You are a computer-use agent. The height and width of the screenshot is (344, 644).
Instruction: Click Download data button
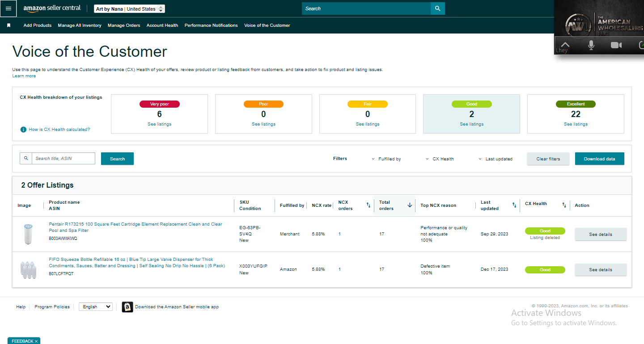coord(600,159)
